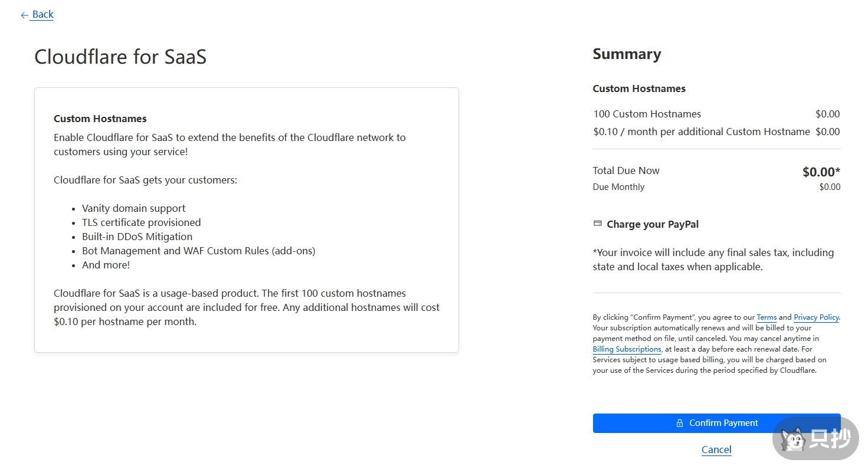Open the Terms link

[x=767, y=317]
